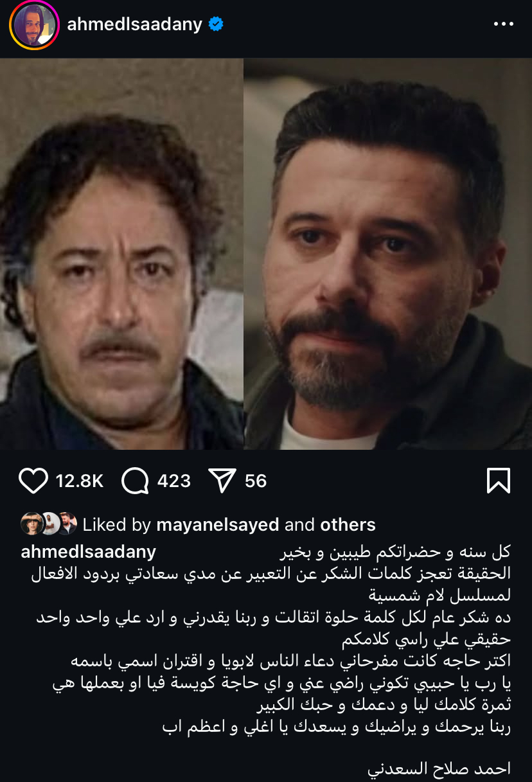Open the three-dot more options menu

[x=503, y=24]
